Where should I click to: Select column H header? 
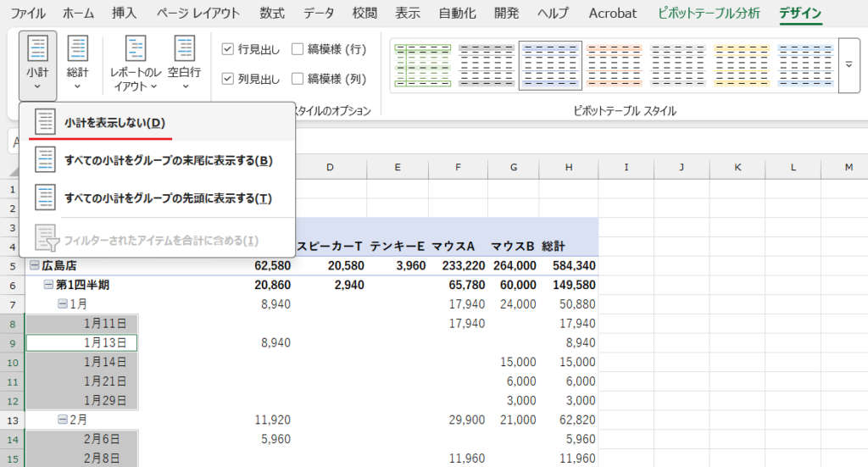(569, 167)
